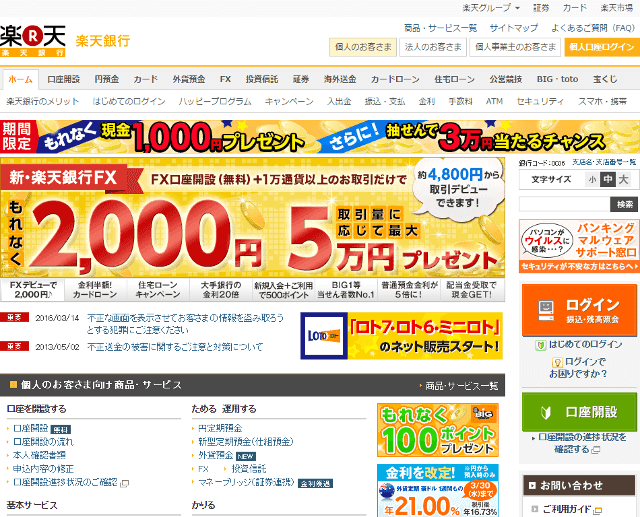640x517 pixels.
Task: Open the 口座開設の流れ link
Action: (x=43, y=442)
